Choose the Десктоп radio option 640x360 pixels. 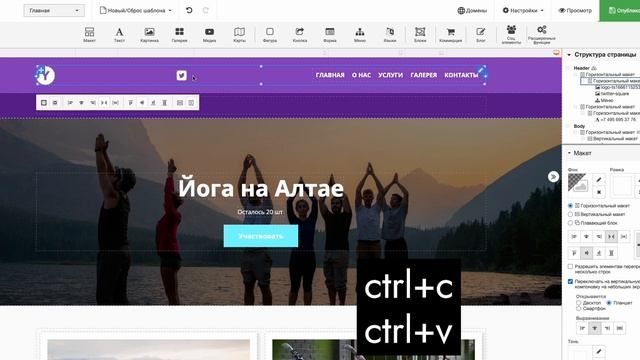point(579,303)
